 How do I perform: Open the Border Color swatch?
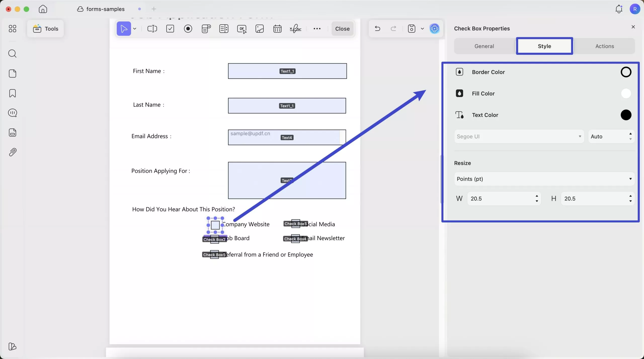point(626,72)
